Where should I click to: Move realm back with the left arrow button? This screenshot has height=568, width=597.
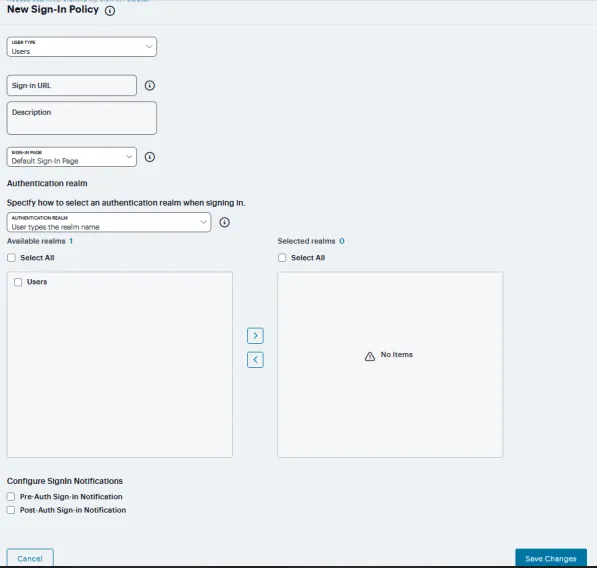pyautogui.click(x=255, y=360)
